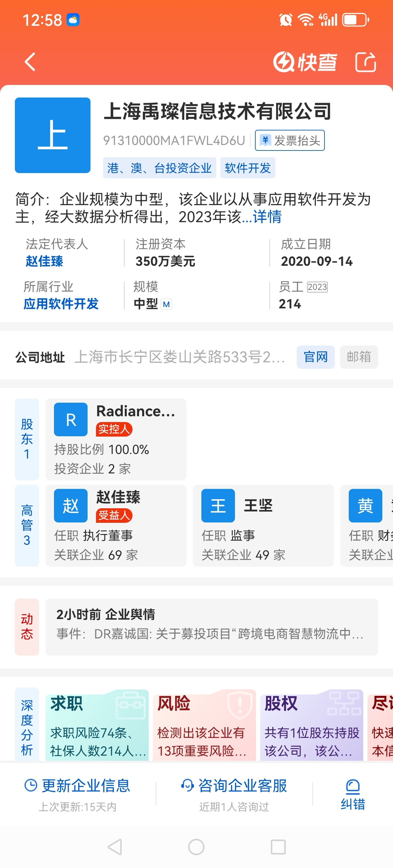Tap credit code 91310000MA1FWL4D6U
This screenshot has height=868, width=393.
[174, 140]
